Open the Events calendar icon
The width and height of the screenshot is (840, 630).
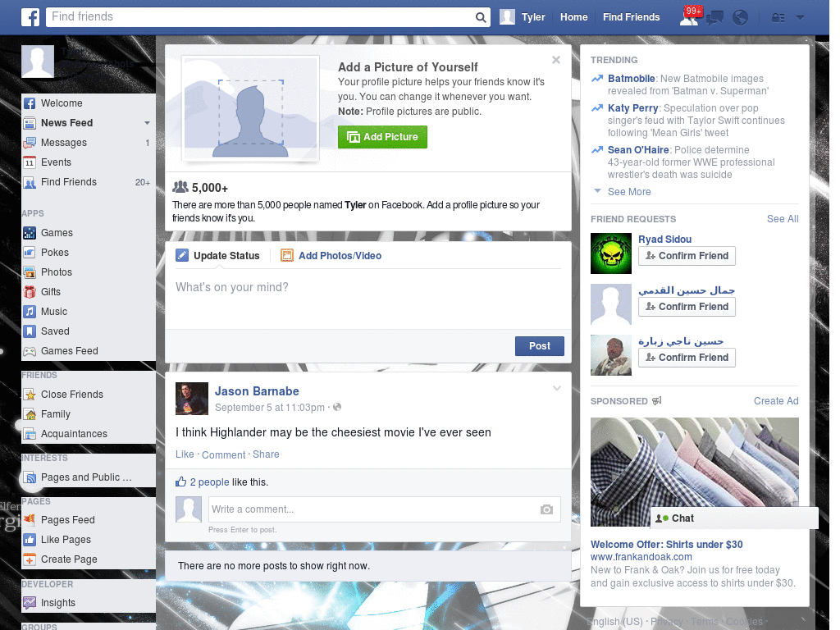30,162
